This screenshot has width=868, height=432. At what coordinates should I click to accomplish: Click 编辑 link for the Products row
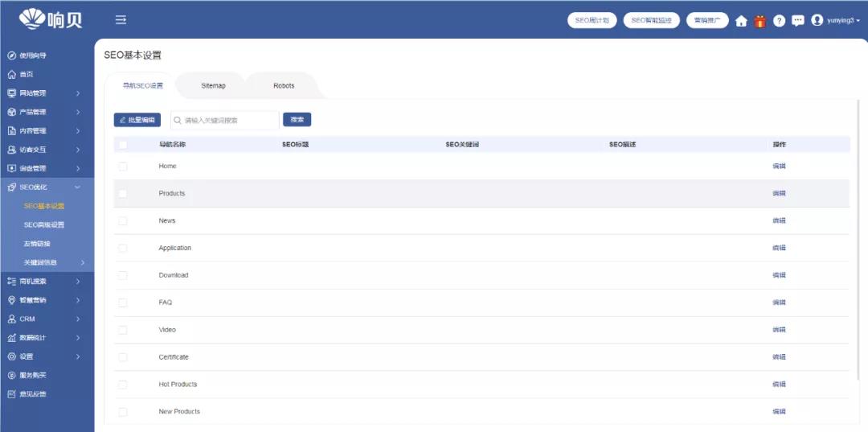click(x=779, y=194)
